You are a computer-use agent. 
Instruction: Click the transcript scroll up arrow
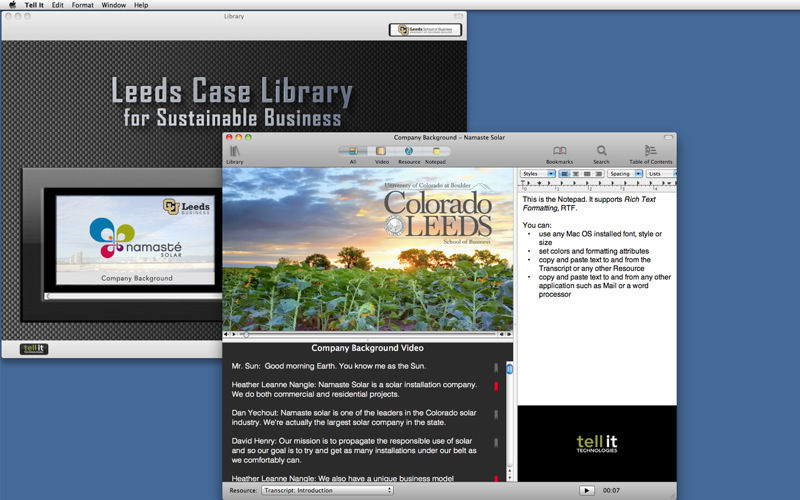tap(509, 470)
